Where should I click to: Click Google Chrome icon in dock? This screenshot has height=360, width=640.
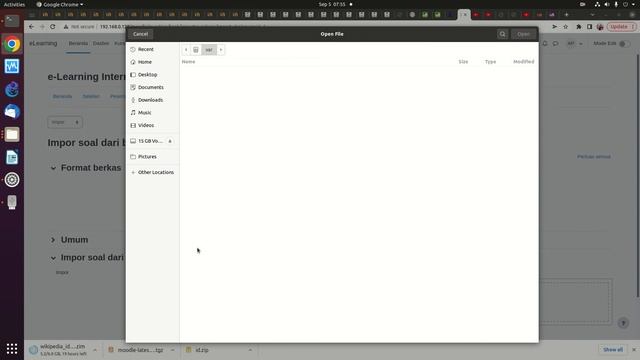coord(12,44)
